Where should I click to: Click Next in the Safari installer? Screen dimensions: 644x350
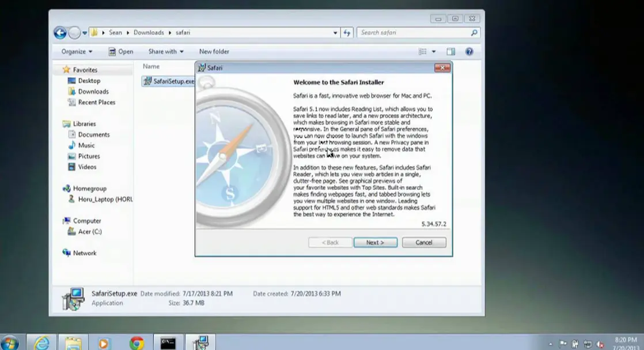click(x=376, y=243)
